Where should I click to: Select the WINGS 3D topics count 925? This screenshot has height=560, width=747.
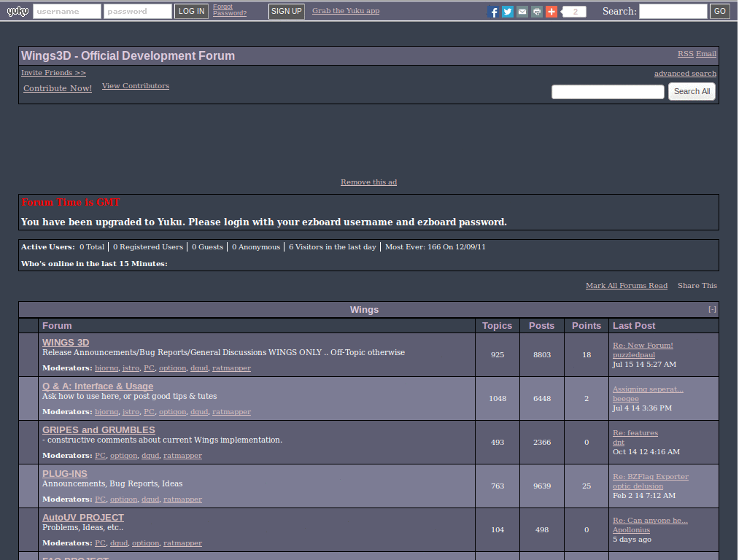498,355
